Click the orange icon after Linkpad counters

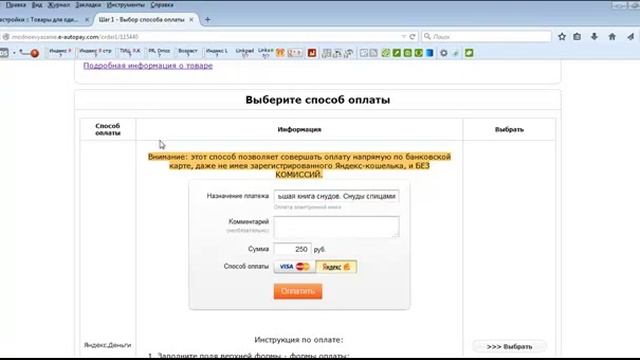(280, 53)
